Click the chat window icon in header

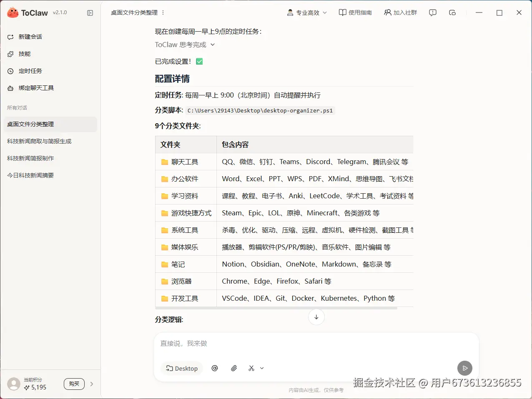[x=452, y=12]
